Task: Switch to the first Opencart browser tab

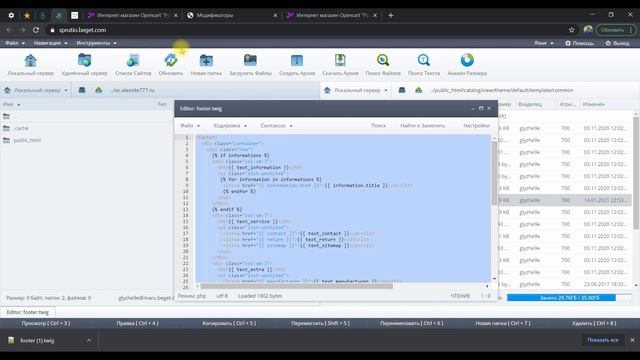Action: [132, 15]
